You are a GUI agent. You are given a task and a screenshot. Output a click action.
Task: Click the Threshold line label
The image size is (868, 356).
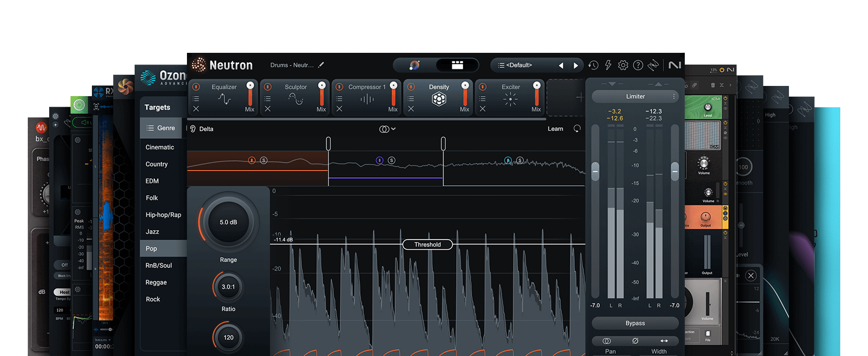[x=427, y=244]
